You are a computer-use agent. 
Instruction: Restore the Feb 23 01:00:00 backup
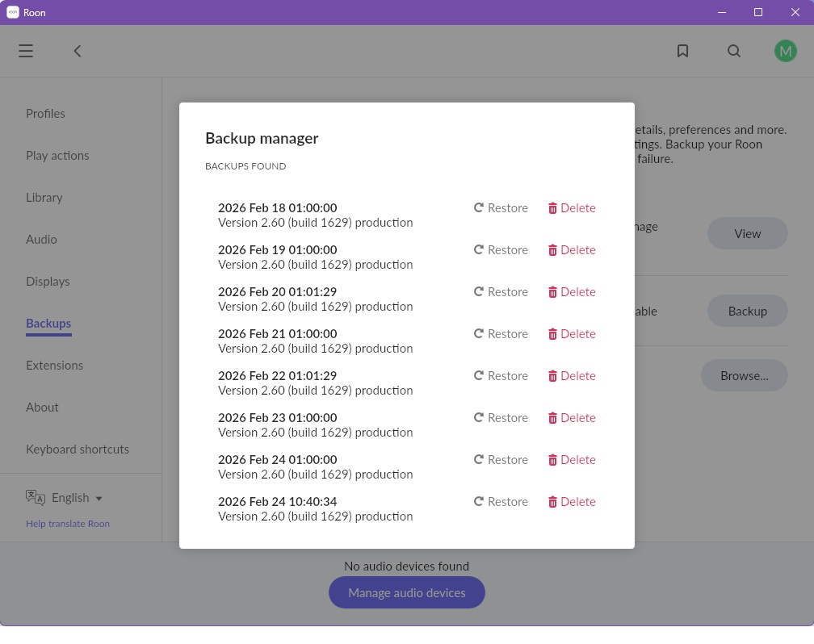(x=501, y=418)
